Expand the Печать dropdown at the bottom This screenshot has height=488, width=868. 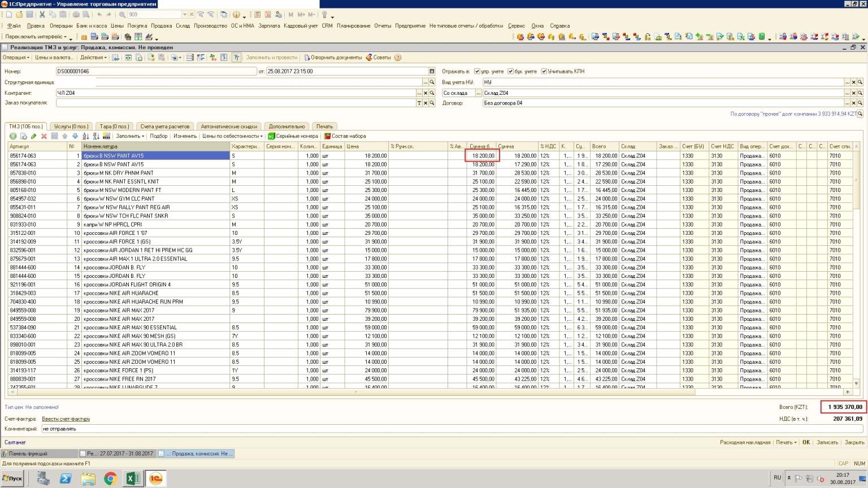click(786, 442)
